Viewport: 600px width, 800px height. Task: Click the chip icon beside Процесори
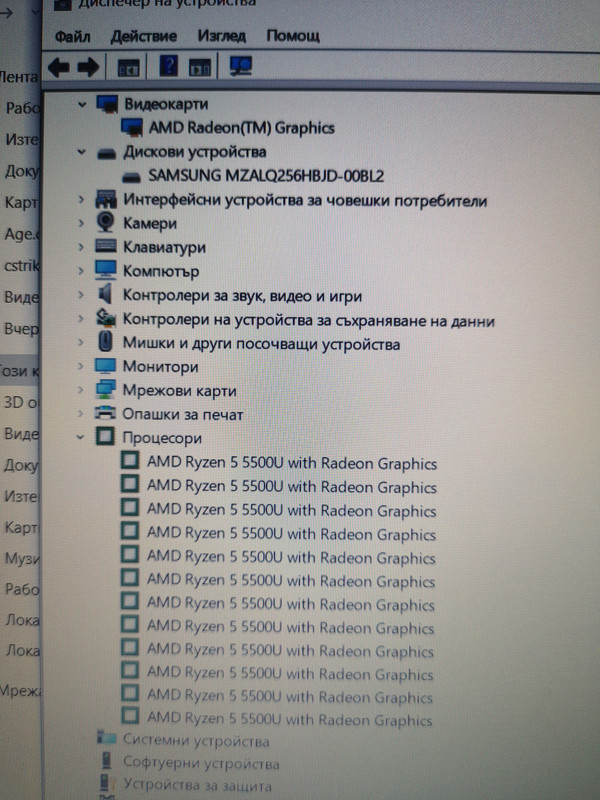105,436
